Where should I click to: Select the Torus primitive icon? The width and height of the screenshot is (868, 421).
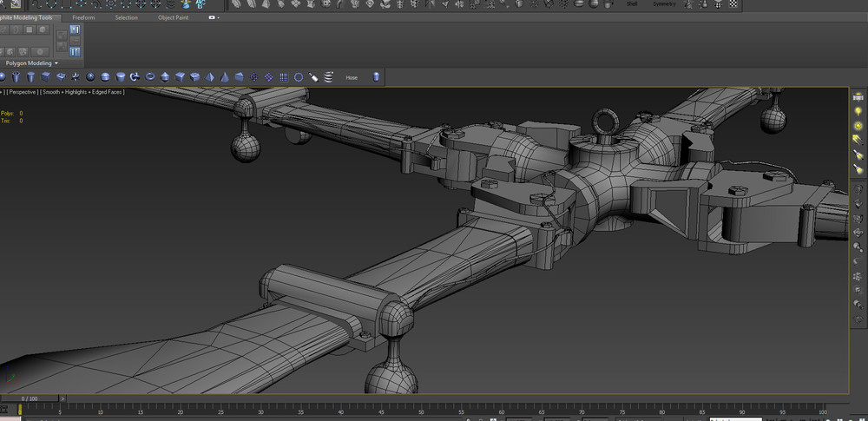(x=149, y=77)
